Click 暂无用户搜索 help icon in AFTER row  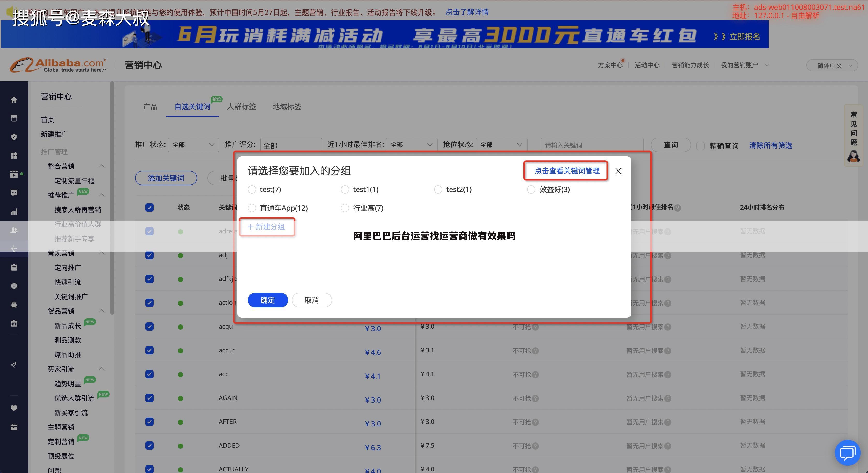[668, 422]
